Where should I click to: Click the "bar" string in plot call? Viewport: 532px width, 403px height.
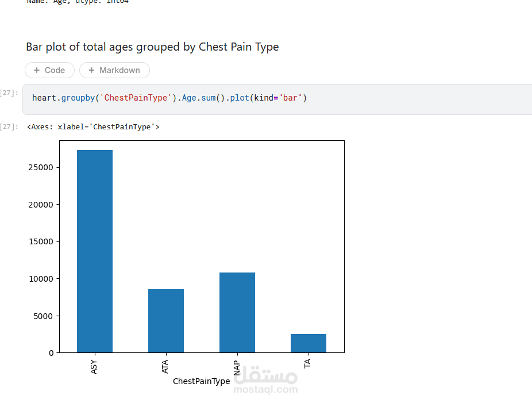[x=291, y=98]
